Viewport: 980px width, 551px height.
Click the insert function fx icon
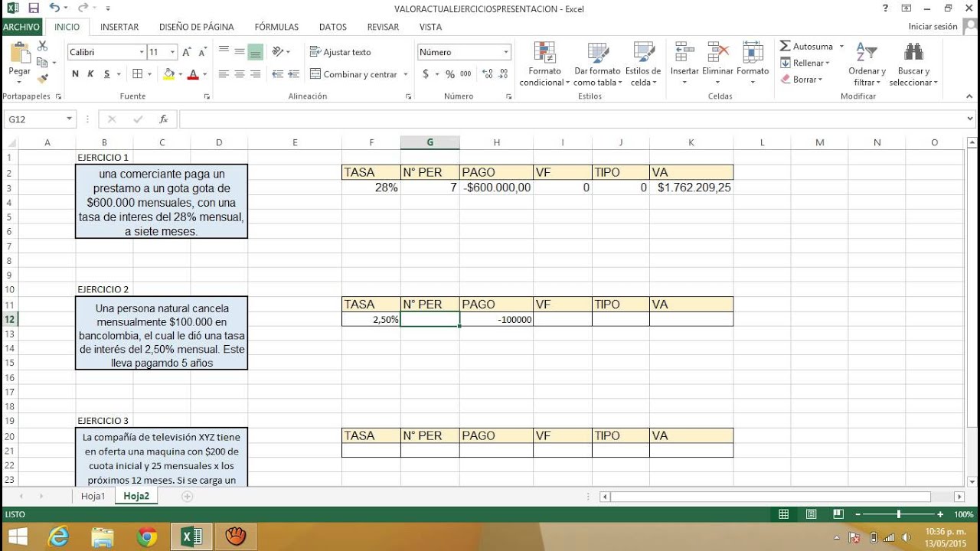click(x=163, y=119)
